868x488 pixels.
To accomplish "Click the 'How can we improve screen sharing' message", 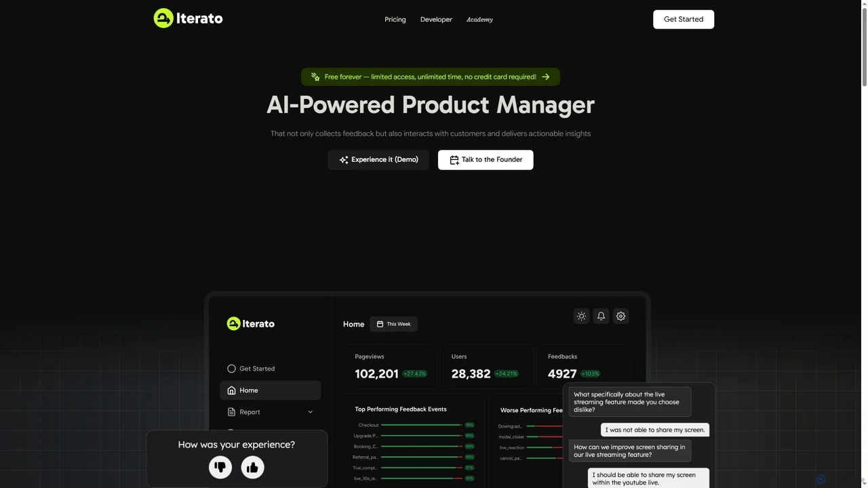I will coord(630,451).
